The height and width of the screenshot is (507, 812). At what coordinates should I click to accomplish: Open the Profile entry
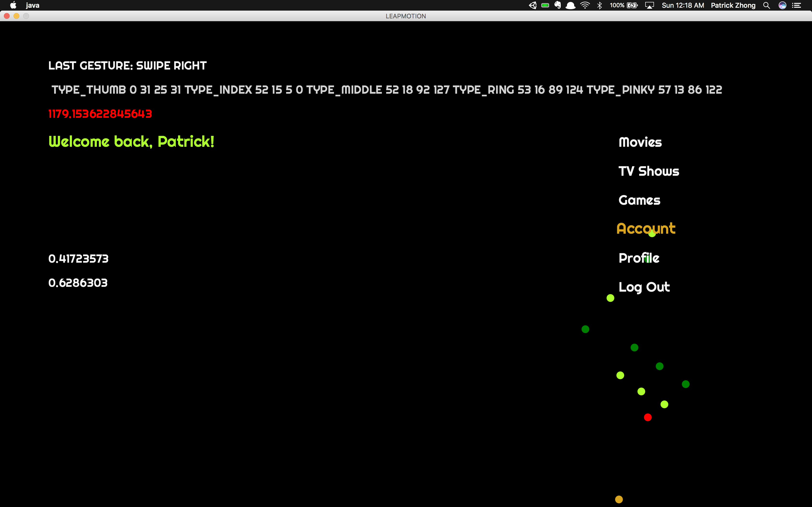[x=639, y=258]
